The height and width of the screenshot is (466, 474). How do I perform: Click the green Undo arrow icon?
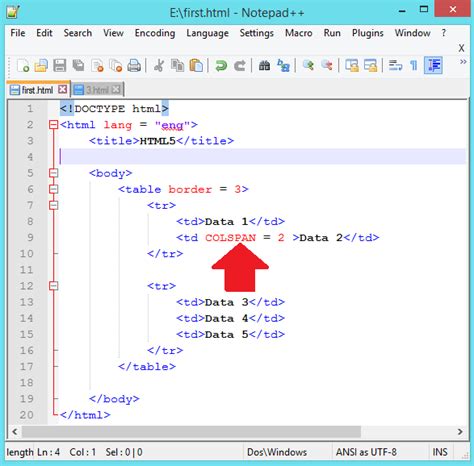(221, 65)
